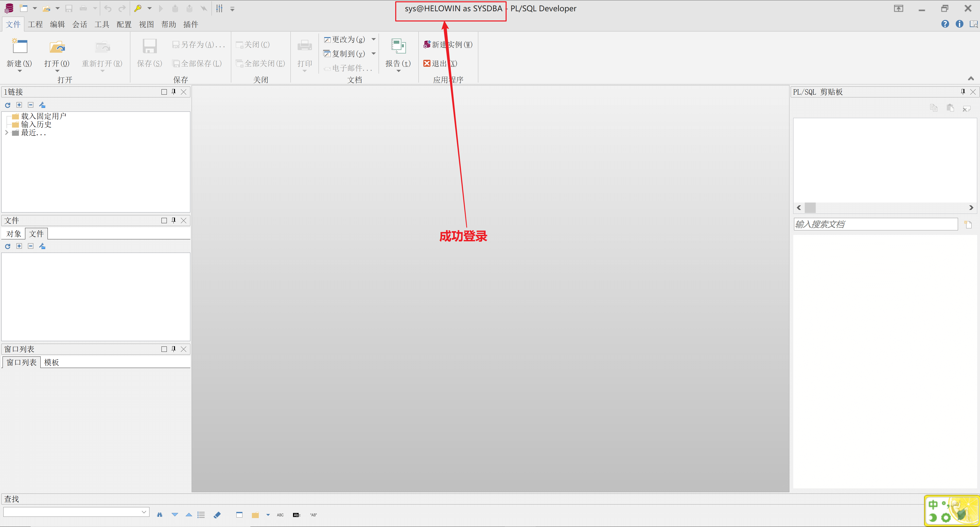The height and width of the screenshot is (527, 980).
Task: Click the 输入搜索文档 search field
Action: [875, 224]
